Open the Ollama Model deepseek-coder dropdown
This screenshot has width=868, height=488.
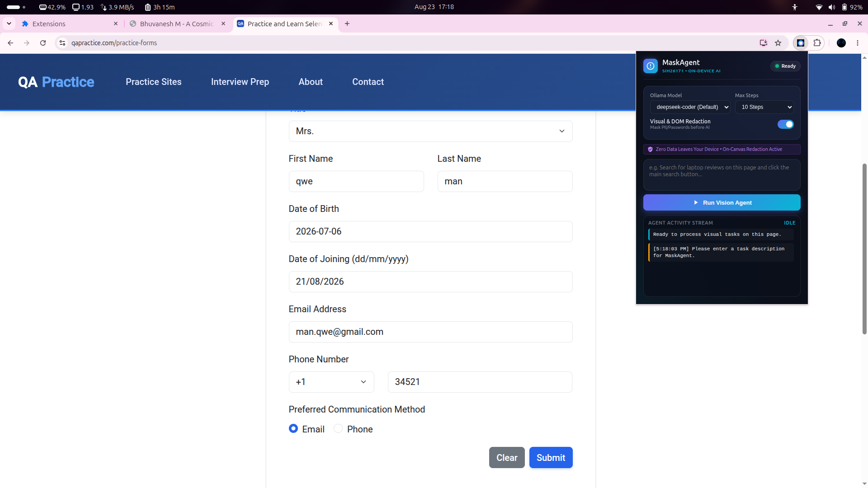pyautogui.click(x=690, y=107)
